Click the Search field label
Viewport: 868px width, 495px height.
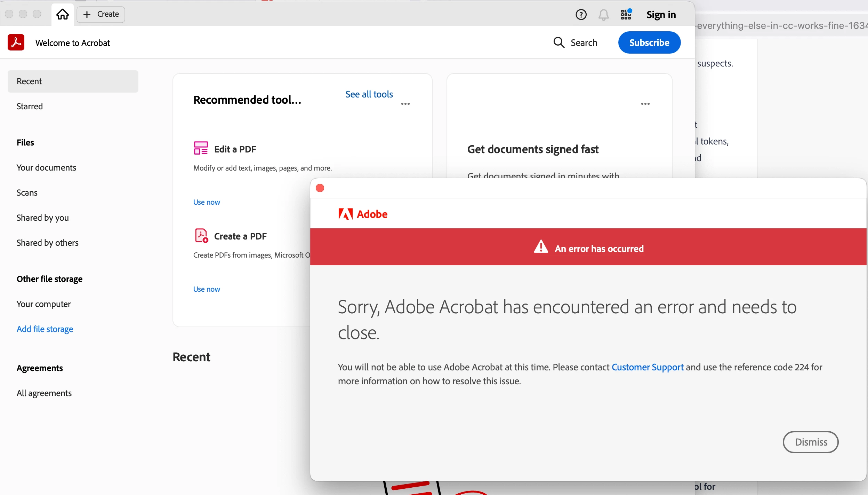[584, 42]
